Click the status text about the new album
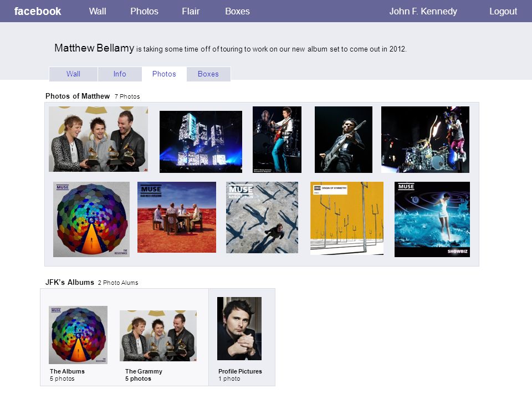The image size is (532, 399). (x=272, y=49)
